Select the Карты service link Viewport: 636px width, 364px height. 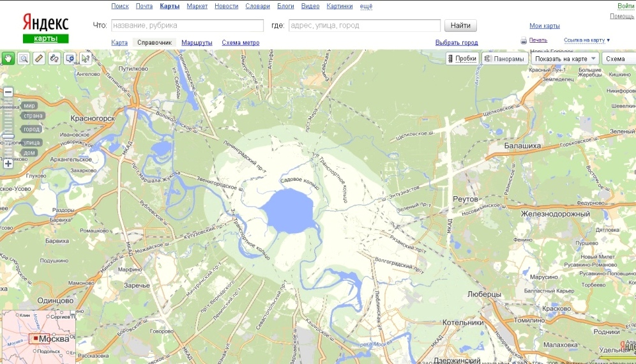click(170, 6)
